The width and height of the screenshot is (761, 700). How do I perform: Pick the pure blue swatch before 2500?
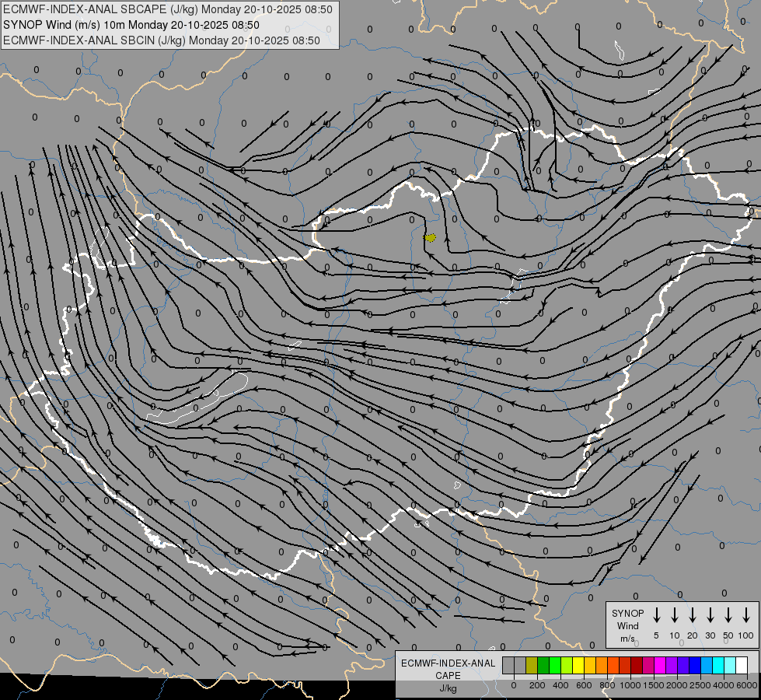point(694,665)
